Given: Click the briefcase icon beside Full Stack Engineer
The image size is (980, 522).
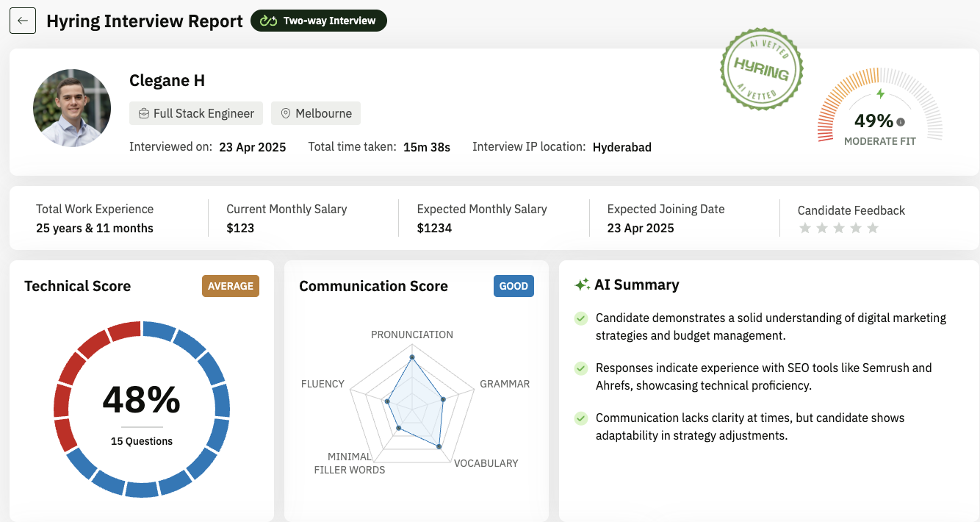Looking at the screenshot, I should (144, 113).
